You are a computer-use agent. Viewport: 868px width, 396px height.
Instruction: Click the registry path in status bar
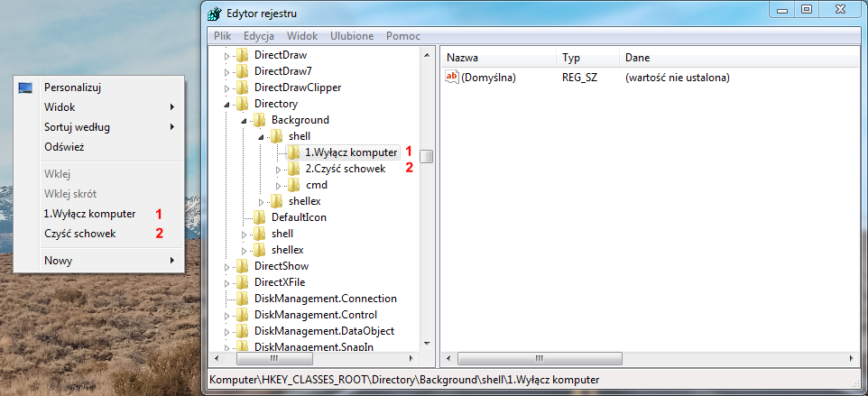pos(404,381)
